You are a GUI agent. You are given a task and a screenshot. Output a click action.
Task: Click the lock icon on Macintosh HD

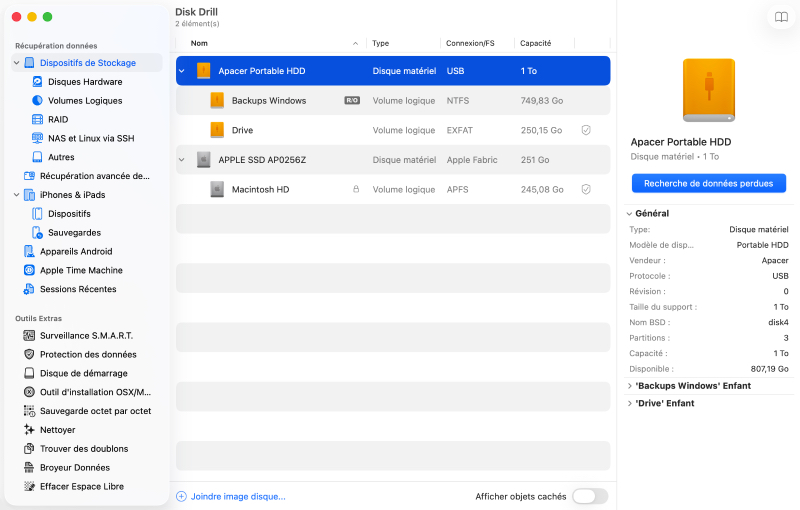coord(356,189)
